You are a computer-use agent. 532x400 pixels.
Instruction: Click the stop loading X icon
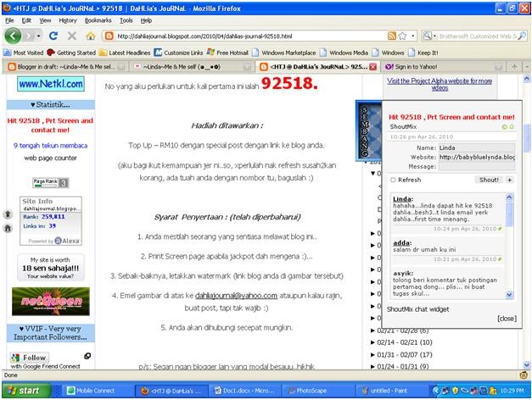click(x=71, y=36)
